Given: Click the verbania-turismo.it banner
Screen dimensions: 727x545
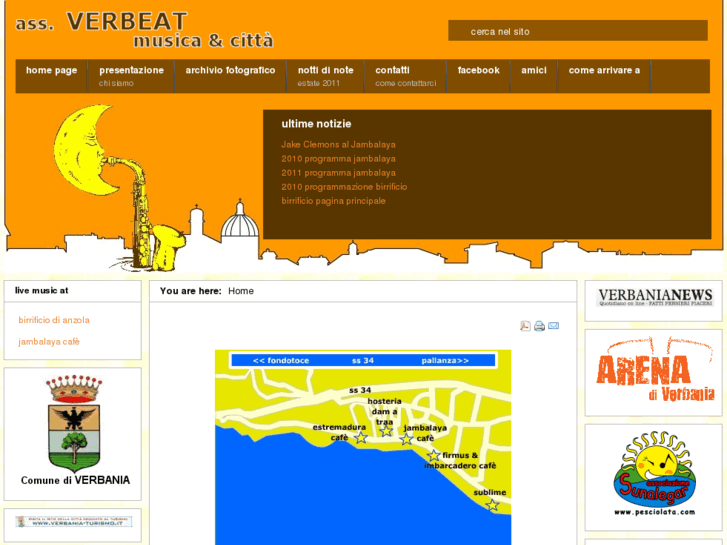Looking at the screenshot, I should click(x=74, y=522).
